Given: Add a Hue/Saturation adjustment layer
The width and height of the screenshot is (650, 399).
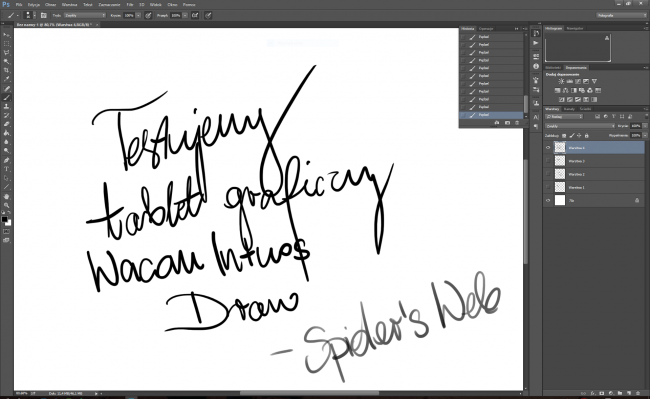Looking at the screenshot, I should coord(558,90).
